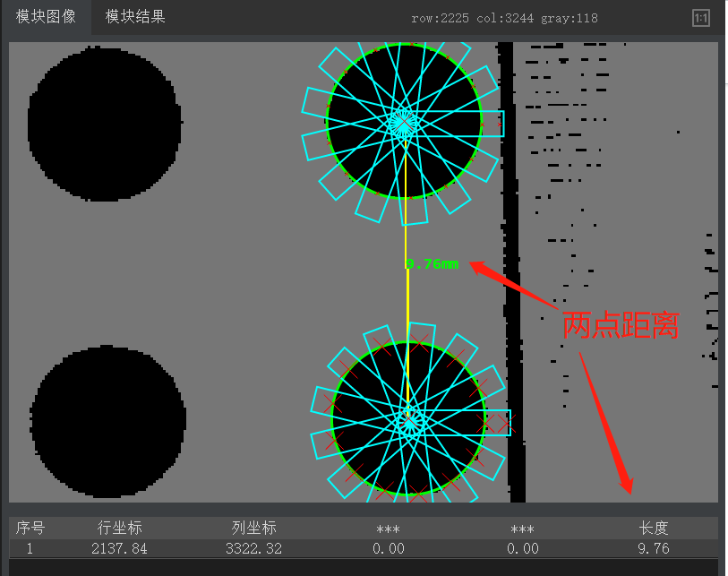Click the lower fitted circle with green outline

(408, 418)
